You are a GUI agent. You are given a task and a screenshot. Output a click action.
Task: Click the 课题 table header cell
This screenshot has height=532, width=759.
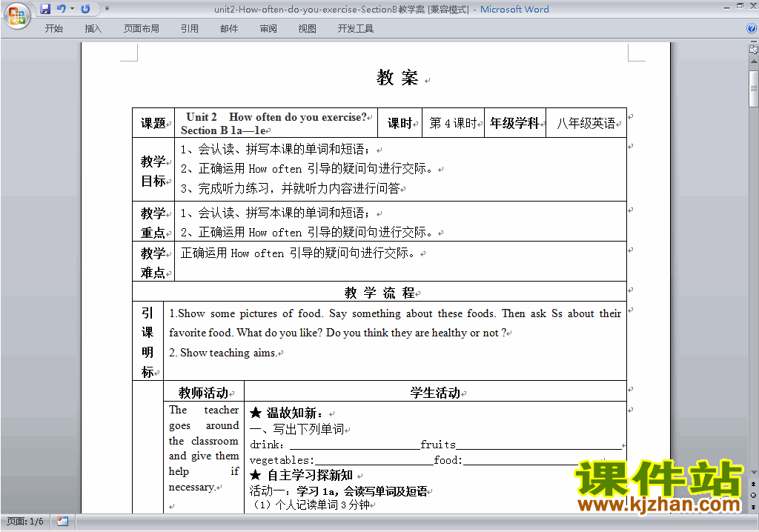click(153, 124)
